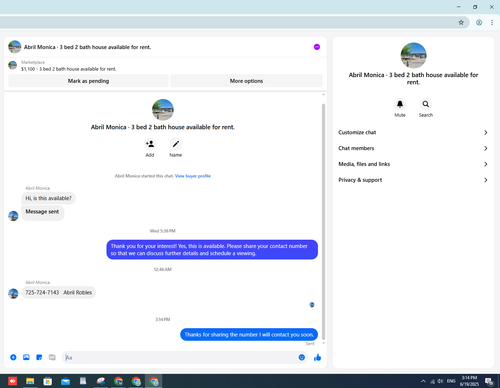500x388 pixels.
Task: Click the 'Hi, is this available?' message
Action: (48, 198)
